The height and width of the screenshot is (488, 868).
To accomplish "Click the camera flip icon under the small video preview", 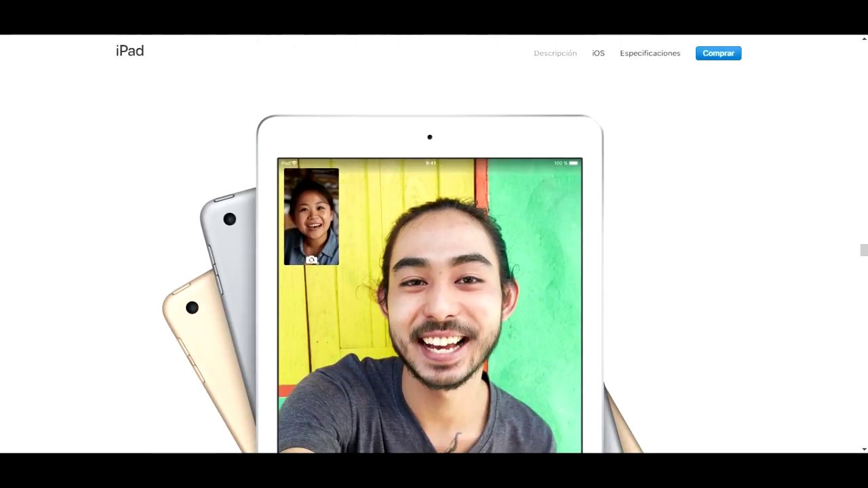I will [x=311, y=260].
